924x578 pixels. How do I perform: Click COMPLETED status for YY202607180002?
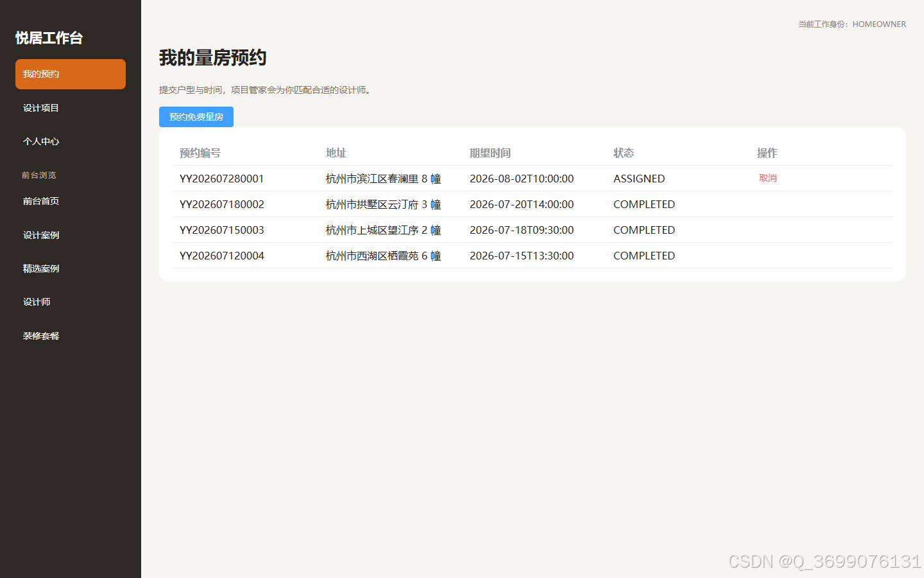pos(644,204)
